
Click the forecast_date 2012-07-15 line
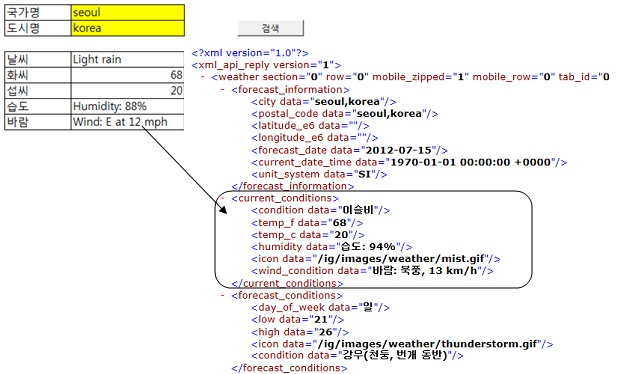pos(350,150)
